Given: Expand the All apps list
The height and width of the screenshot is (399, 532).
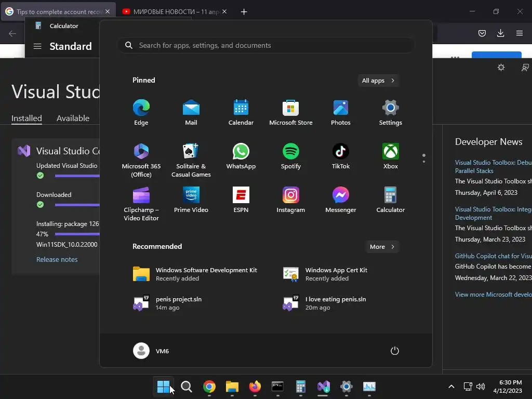Looking at the screenshot, I should (x=378, y=81).
